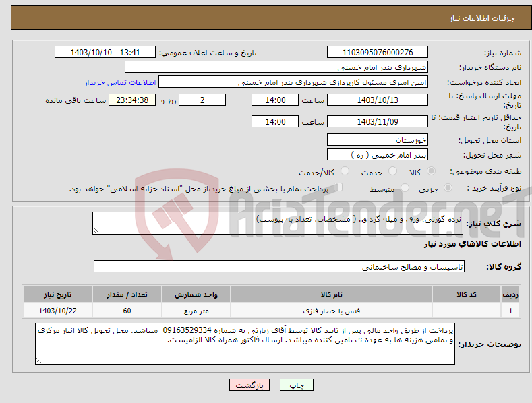Click the remaining days field showing 2
Screen dimensions: 532x403
[202, 100]
